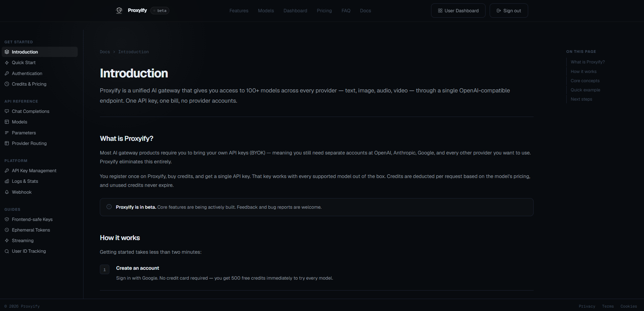The height and width of the screenshot is (311, 644).
Task: Jump to Core concepts section link
Action: pyautogui.click(x=585, y=81)
